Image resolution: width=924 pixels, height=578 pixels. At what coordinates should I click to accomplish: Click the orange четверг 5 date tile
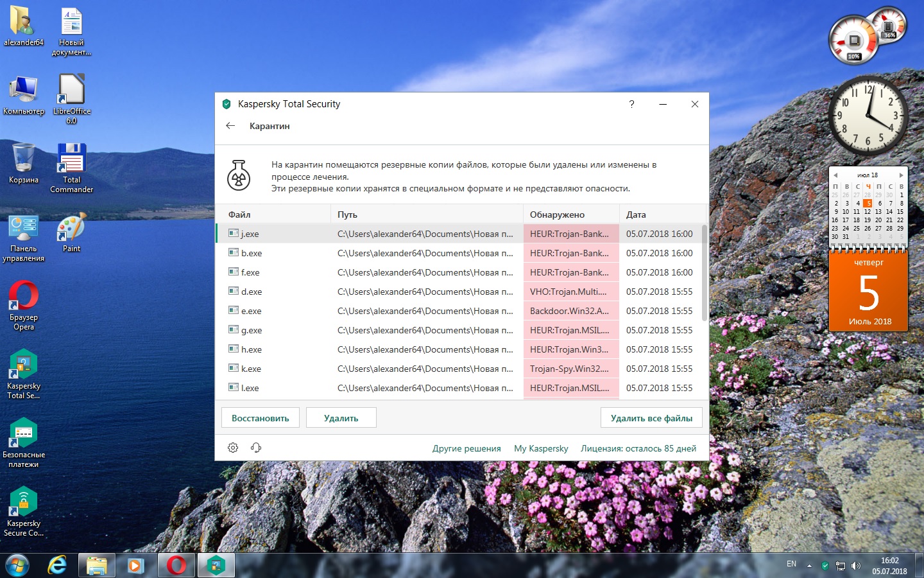pyautogui.click(x=869, y=291)
